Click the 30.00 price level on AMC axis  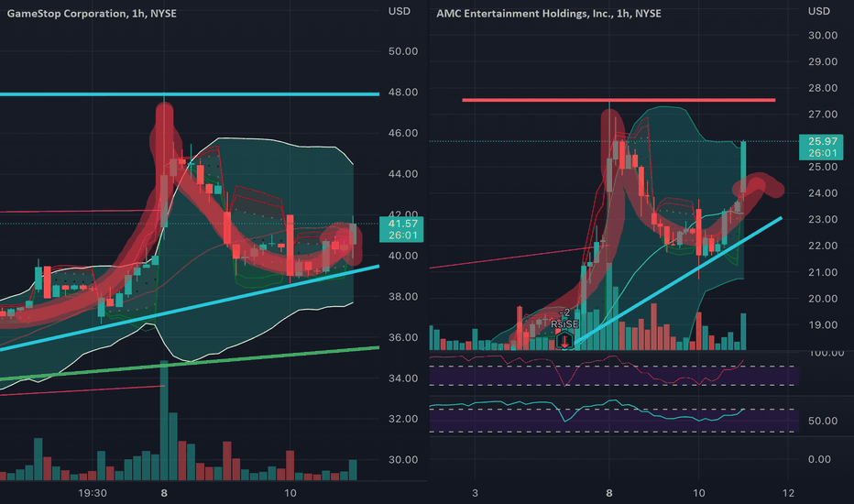[823, 36]
